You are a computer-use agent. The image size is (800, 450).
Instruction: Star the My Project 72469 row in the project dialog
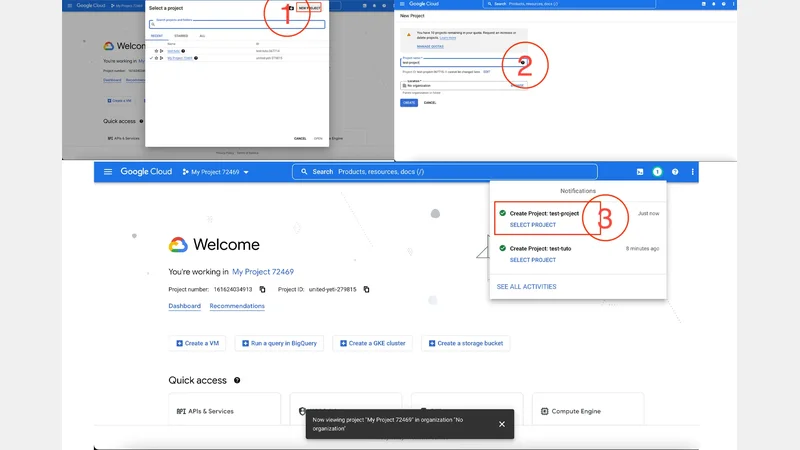(x=157, y=58)
